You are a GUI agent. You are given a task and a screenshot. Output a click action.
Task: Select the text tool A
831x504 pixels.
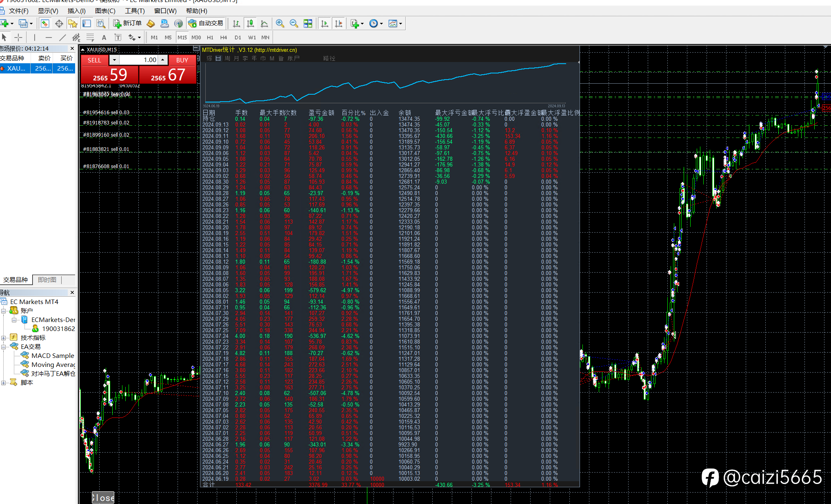pos(104,38)
